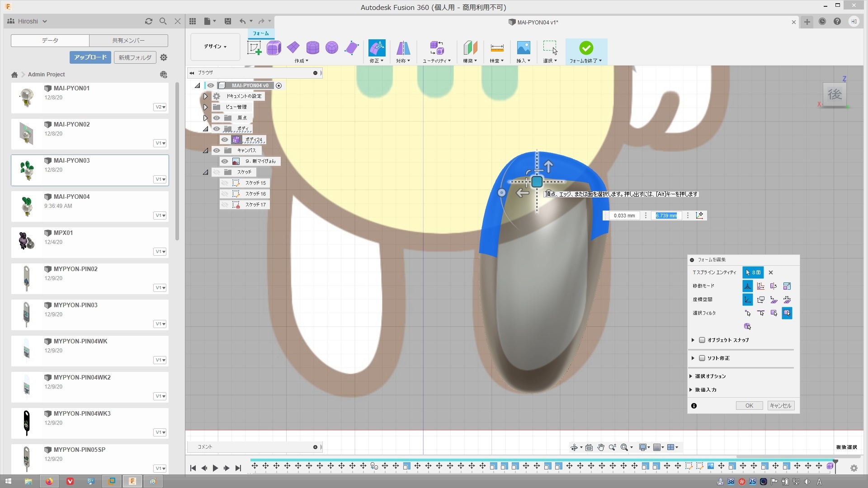Viewport: 868px width, 488px height.
Task: Enable the Soft Modification checkbox
Action: click(x=702, y=358)
